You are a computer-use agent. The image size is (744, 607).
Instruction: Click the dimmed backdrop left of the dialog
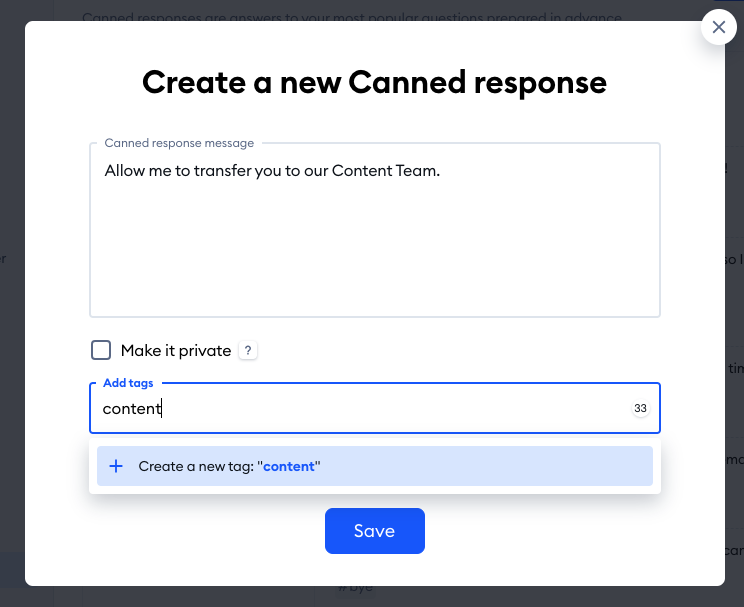[x=12, y=304]
